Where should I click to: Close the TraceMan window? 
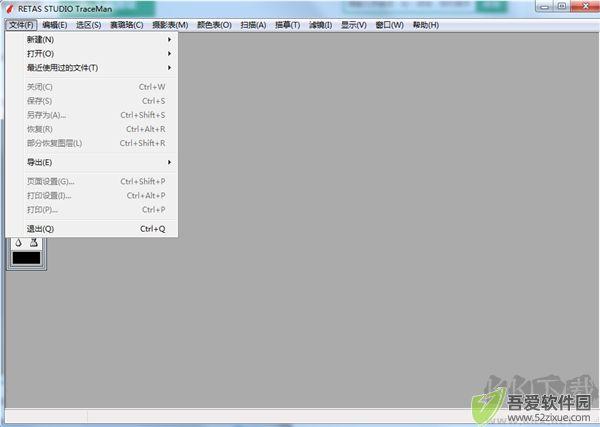click(585, 7)
